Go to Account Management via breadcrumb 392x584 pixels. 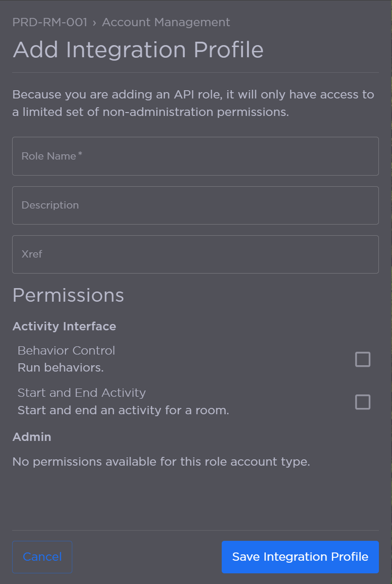coord(166,22)
